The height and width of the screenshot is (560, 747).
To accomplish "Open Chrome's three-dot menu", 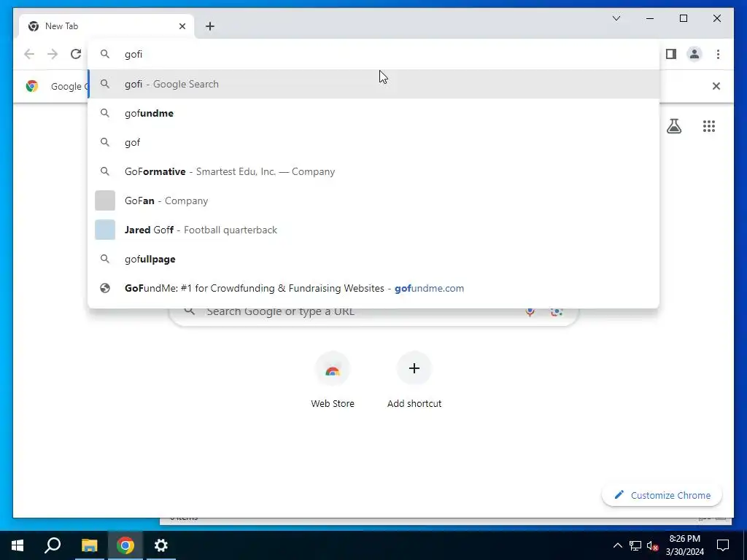I will click(718, 54).
